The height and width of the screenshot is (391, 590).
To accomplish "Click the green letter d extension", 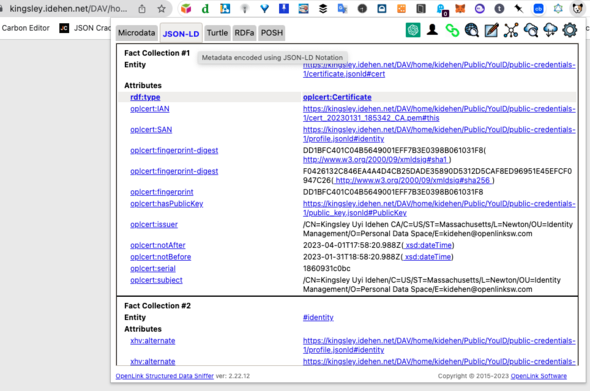I will pos(205,9).
